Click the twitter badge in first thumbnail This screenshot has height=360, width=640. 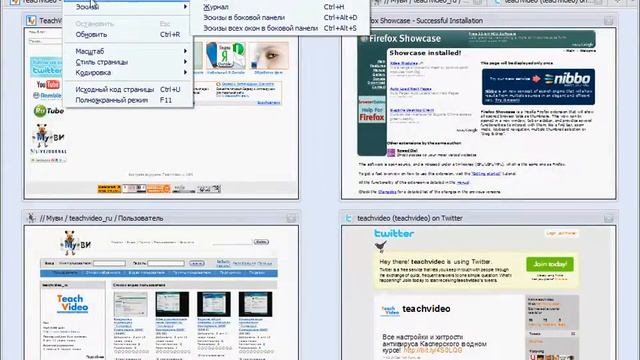(46, 67)
